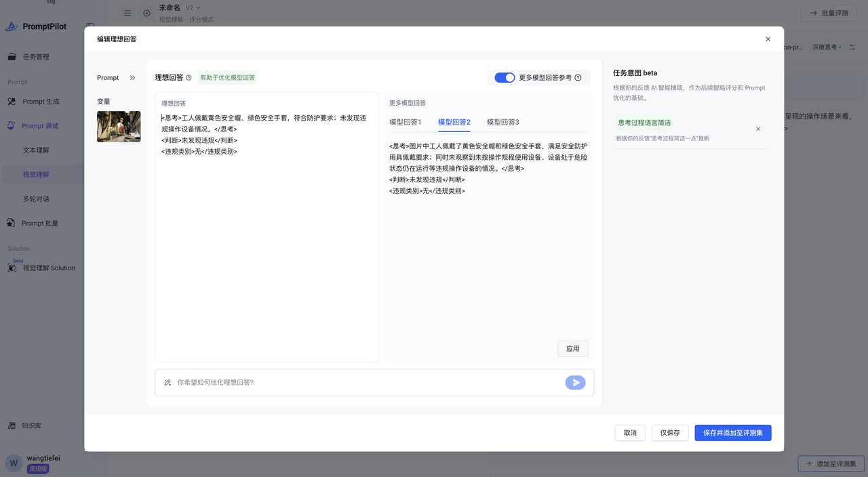Click the Prompt 调试 icon
This screenshot has height=477, width=868.
12,126
